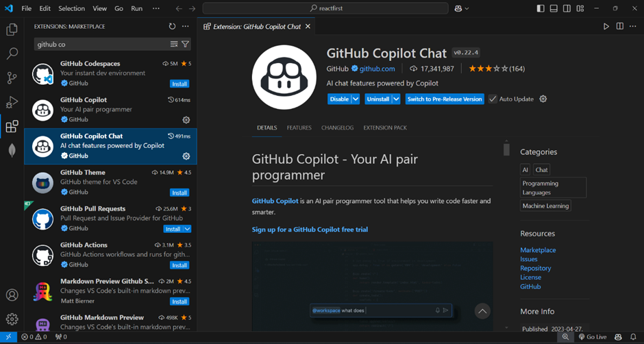Viewport: 644px width, 344px height.
Task: Toggle the Auto Update checkbox
Action: [x=493, y=99]
